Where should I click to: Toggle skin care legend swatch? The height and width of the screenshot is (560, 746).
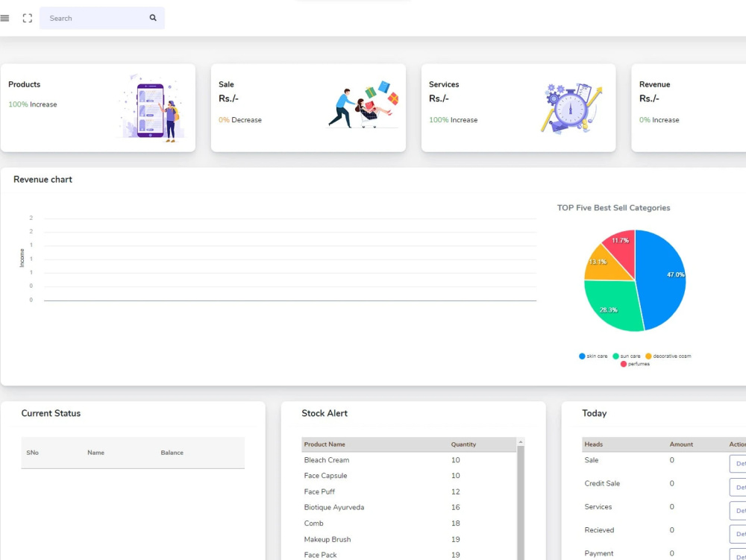point(582,356)
